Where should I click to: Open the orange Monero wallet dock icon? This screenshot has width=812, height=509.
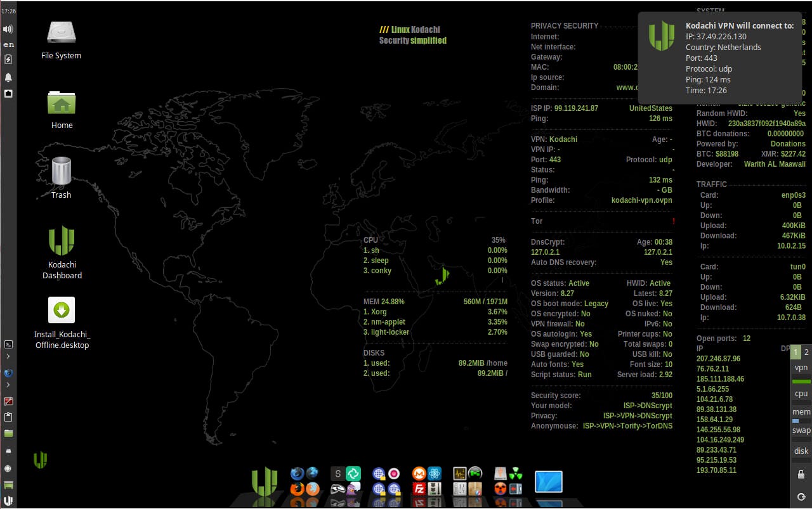[419, 474]
